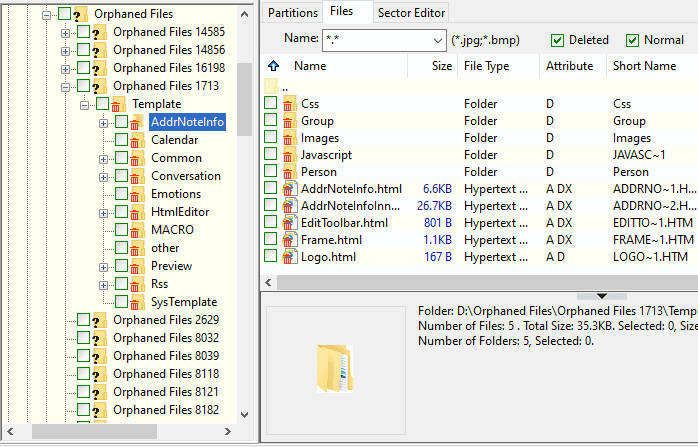The image size is (698, 447).
Task: Sort list by Size column header
Action: [x=442, y=66]
